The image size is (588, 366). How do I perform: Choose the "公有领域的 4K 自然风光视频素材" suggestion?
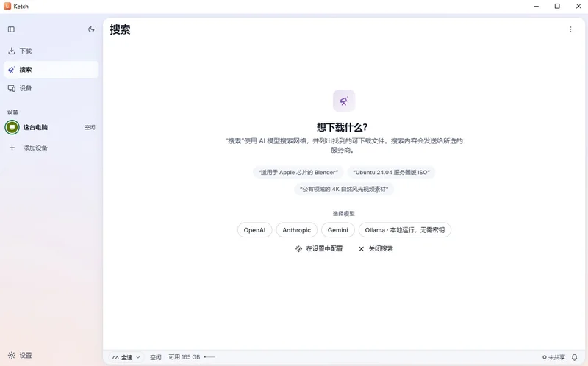344,189
